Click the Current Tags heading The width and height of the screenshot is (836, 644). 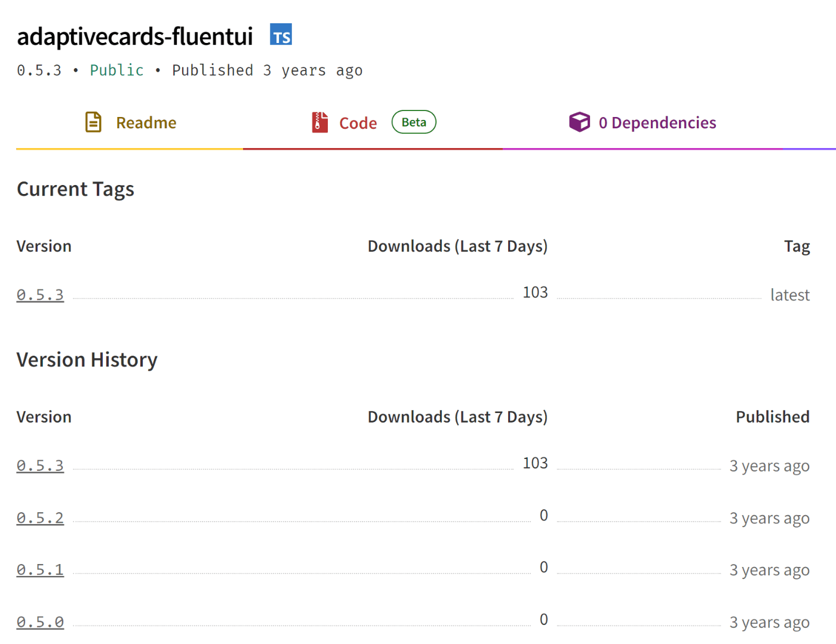click(x=75, y=189)
